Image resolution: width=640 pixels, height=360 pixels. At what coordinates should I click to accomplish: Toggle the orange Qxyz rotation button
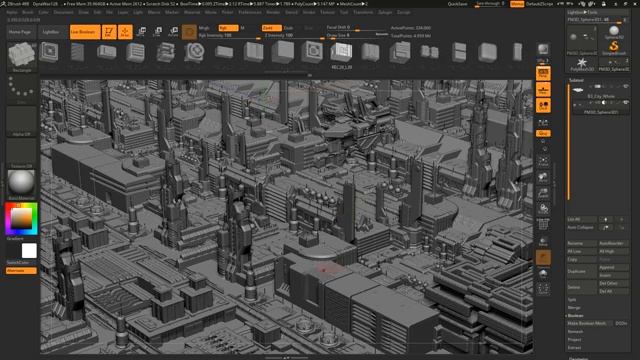543,133
